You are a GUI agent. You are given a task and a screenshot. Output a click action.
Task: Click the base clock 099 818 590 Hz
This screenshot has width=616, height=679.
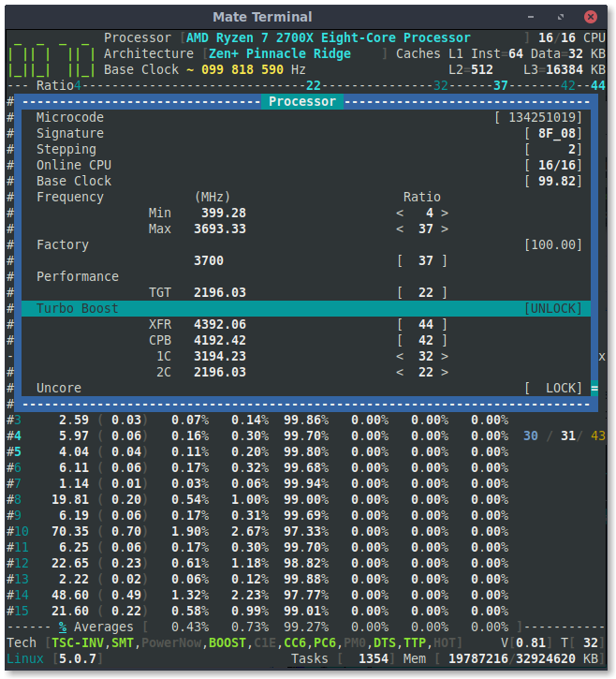pos(254,69)
